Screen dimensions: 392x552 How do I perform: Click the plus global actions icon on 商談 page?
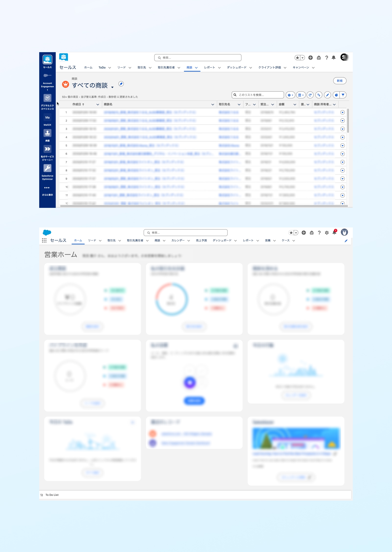click(x=310, y=58)
